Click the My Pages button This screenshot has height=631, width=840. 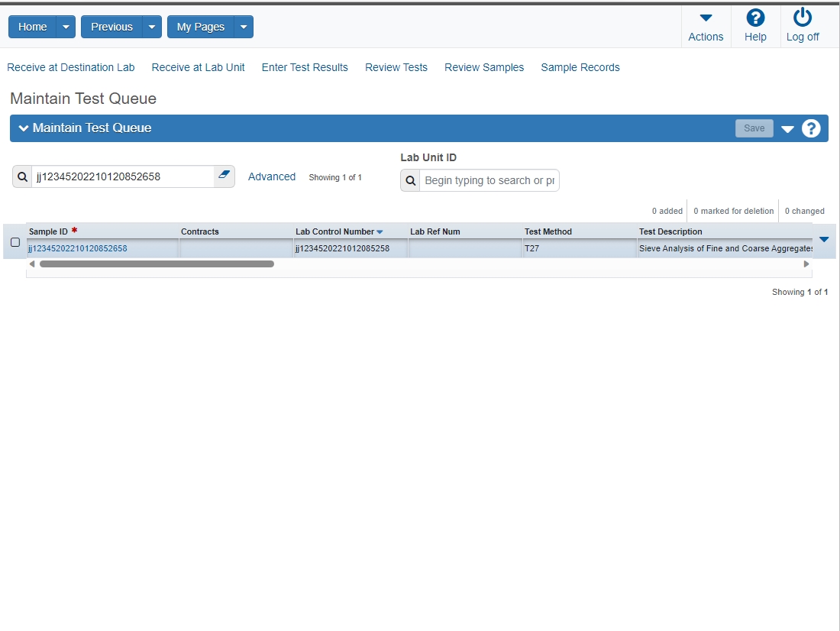(200, 27)
